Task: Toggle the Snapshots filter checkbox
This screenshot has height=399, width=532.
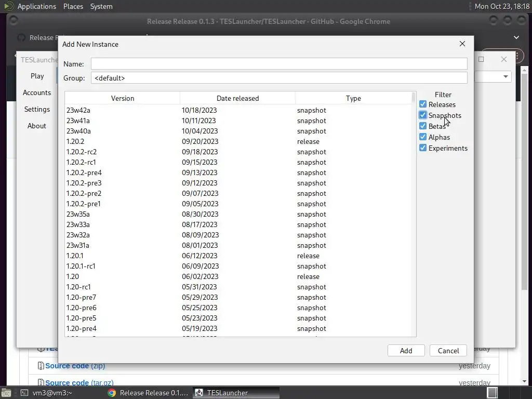Action: (x=423, y=115)
